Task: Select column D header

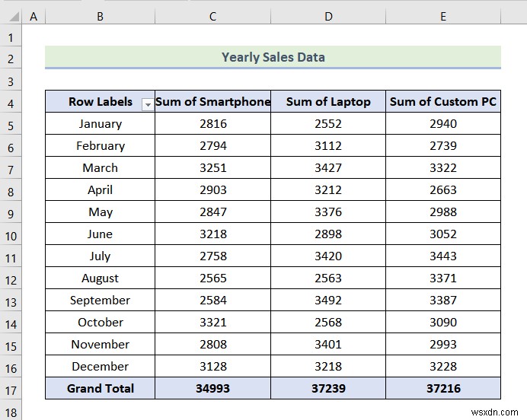Action: coord(328,16)
